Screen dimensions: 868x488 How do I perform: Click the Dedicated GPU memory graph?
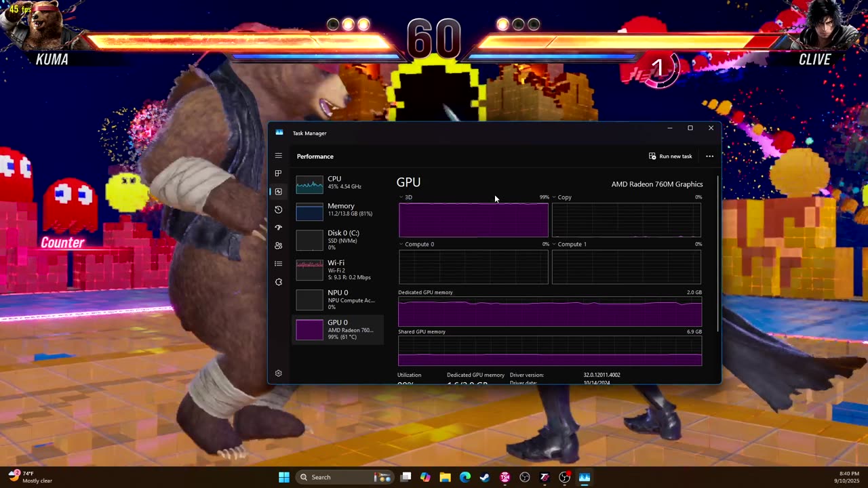(x=550, y=312)
